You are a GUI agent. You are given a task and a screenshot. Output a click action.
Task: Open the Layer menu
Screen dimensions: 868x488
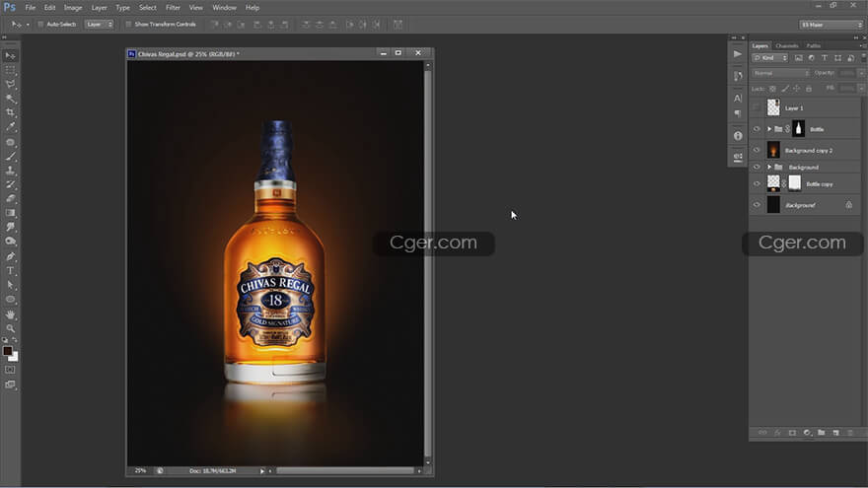pyautogui.click(x=99, y=8)
